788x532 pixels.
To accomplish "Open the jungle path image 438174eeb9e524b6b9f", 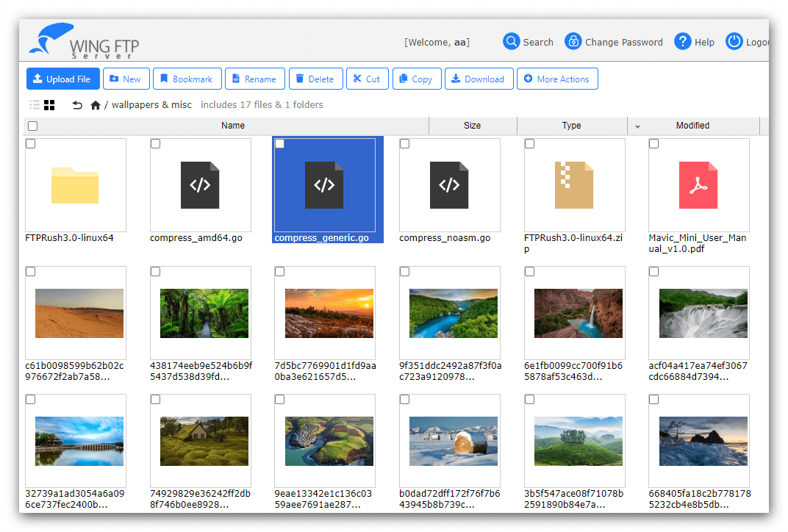I will (x=204, y=313).
